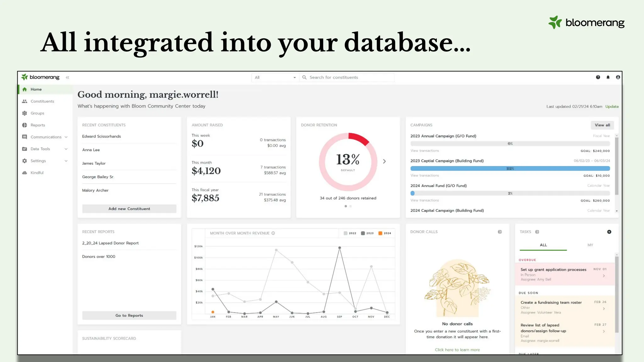
Task: Select the second donor retention page dot
Action: (x=350, y=206)
